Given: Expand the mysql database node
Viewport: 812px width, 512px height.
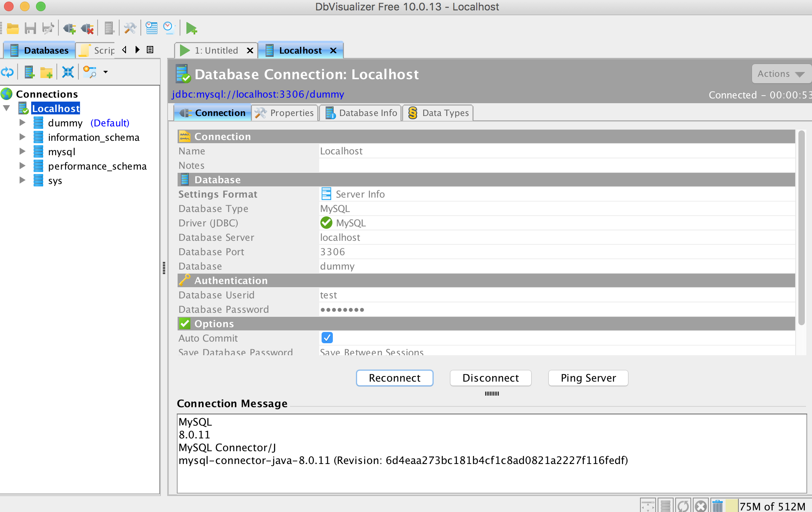Looking at the screenshot, I should (x=22, y=152).
